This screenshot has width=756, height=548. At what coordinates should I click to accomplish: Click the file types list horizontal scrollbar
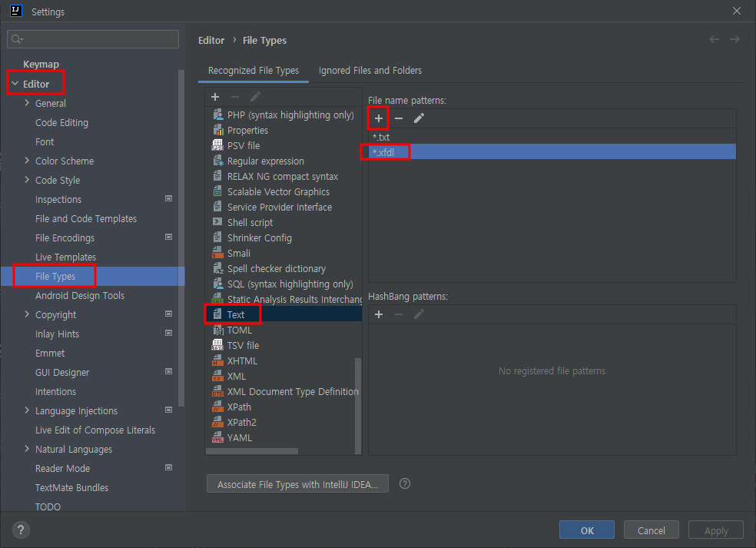[x=252, y=451]
